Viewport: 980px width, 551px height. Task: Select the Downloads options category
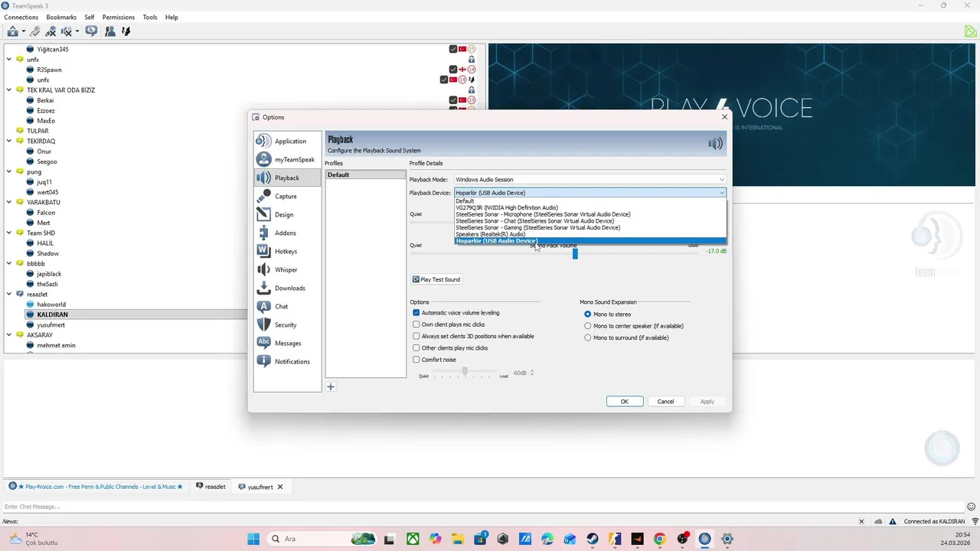287,288
